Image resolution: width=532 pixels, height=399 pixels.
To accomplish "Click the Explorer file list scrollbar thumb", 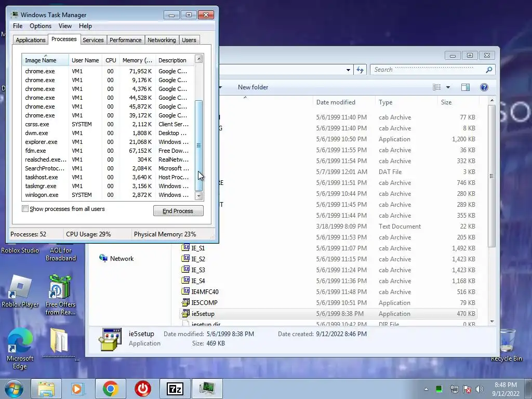I will click(x=491, y=176).
